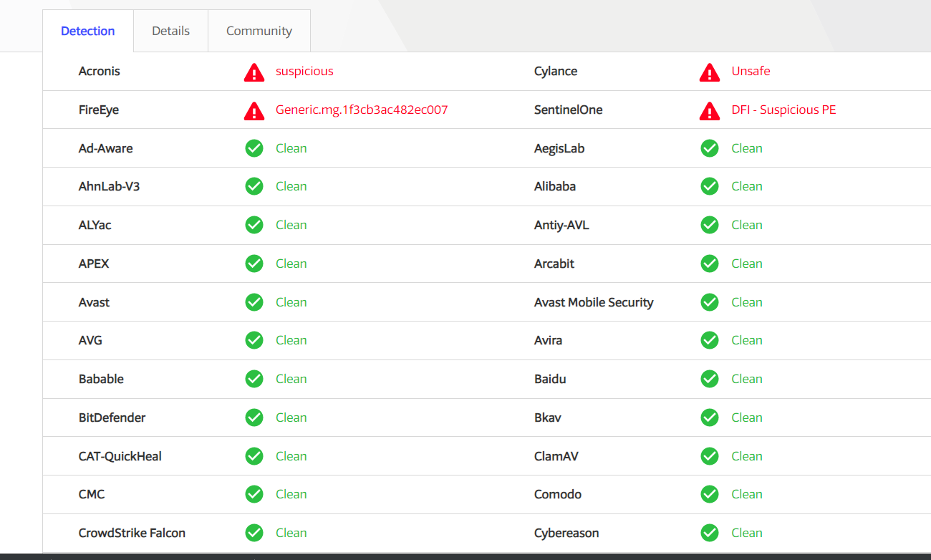
Task: Click the ALYac engine name
Action: tap(95, 225)
